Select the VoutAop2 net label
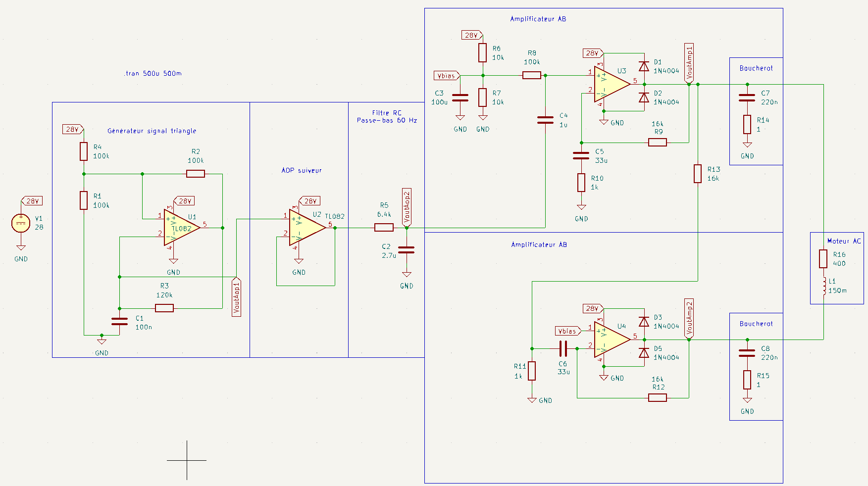Viewport: 868px width, 486px height. point(407,208)
